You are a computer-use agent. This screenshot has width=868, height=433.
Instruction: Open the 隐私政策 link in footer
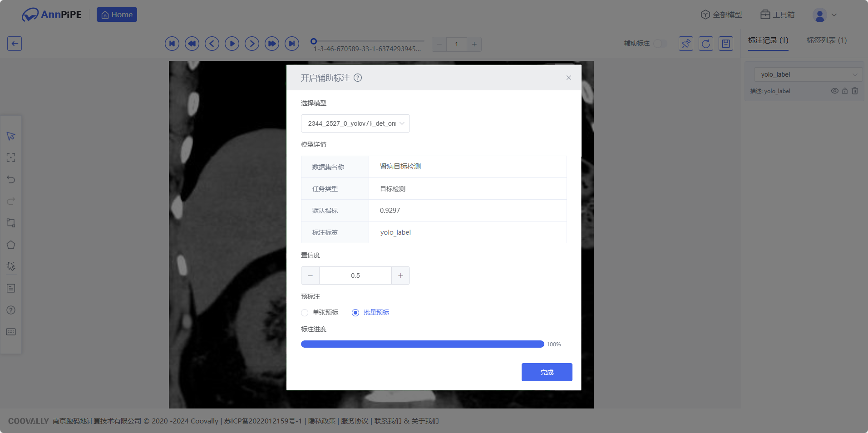coord(322,421)
